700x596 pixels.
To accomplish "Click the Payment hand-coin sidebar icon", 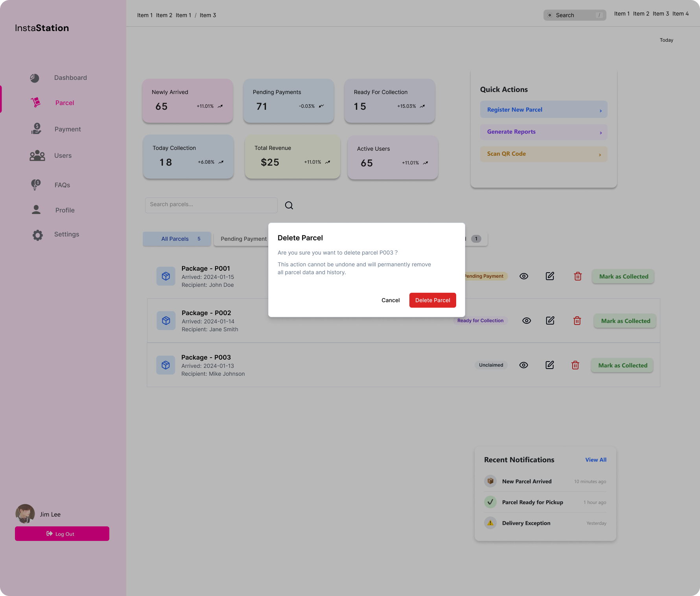I will pos(36,129).
